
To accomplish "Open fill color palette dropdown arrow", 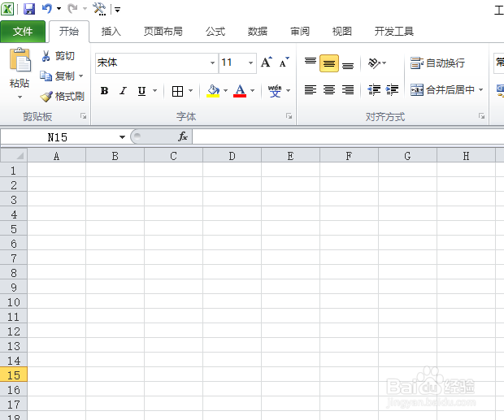I will point(225,91).
